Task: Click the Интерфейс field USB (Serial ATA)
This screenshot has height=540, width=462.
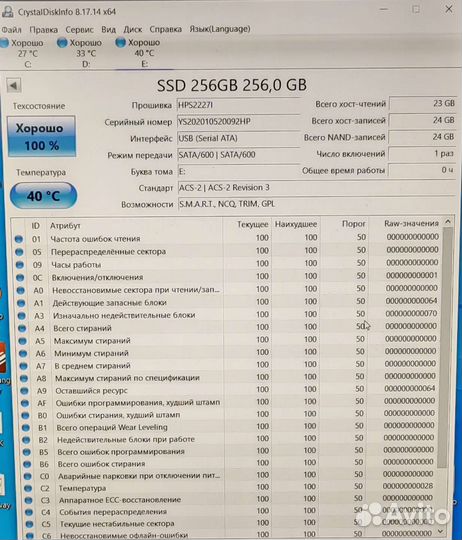Action: [x=238, y=138]
